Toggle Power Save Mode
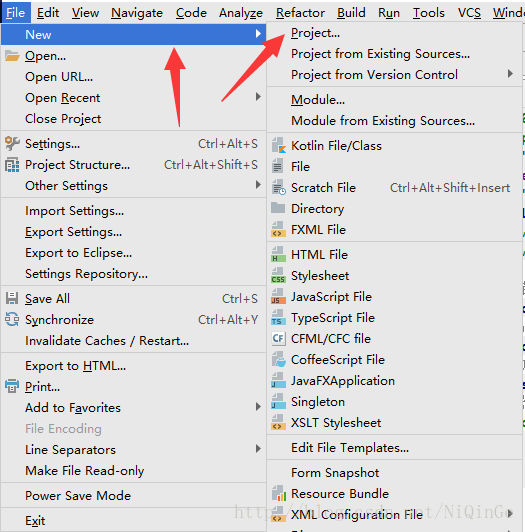Screen dimensions: 525x532 [x=78, y=496]
